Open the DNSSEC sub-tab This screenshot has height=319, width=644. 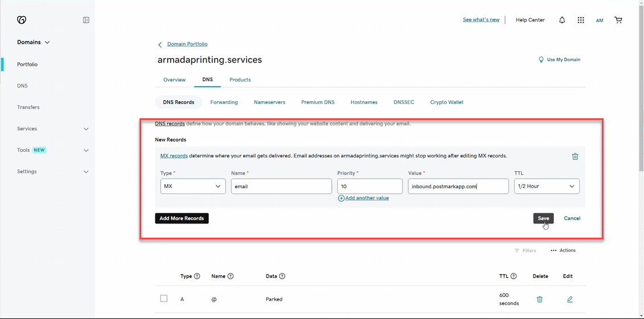[404, 102]
